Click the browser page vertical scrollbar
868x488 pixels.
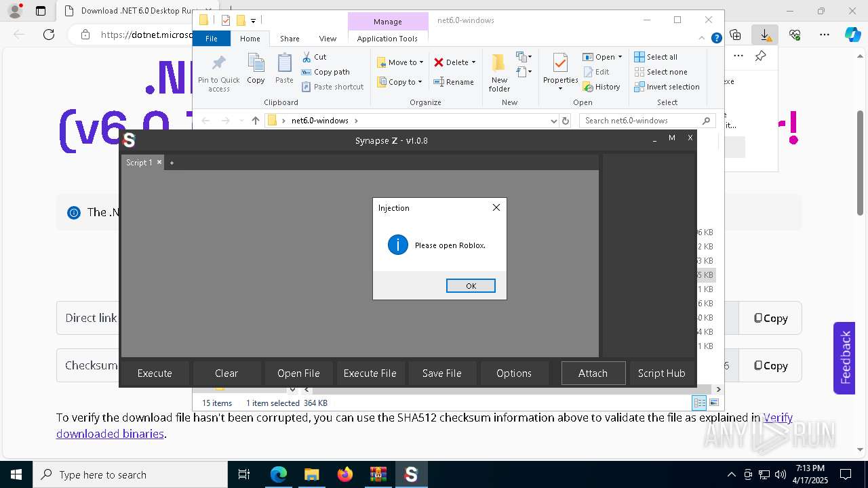point(861,163)
